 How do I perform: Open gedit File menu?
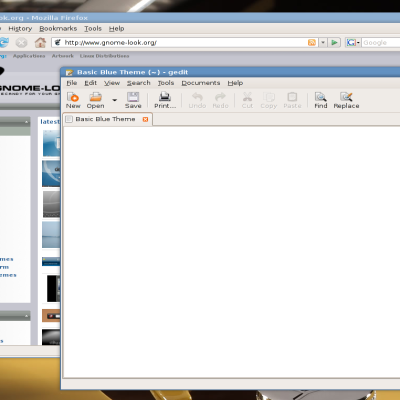tap(72, 83)
